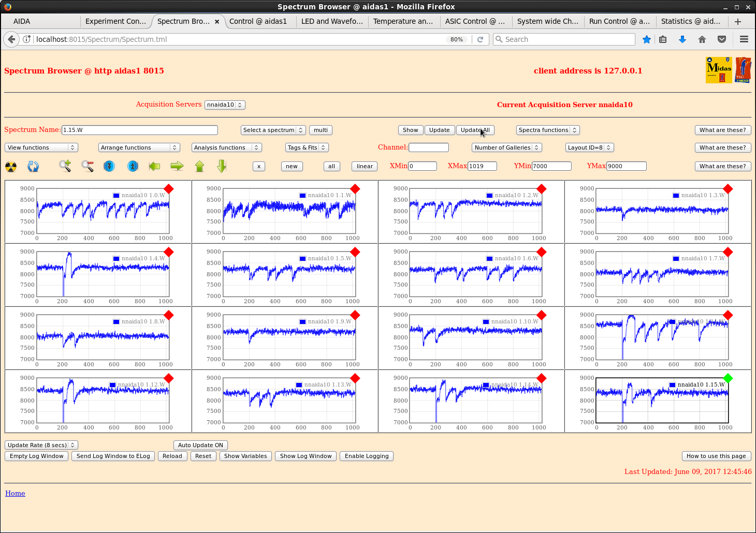Switch to the ASIC Control tab

[475, 21]
